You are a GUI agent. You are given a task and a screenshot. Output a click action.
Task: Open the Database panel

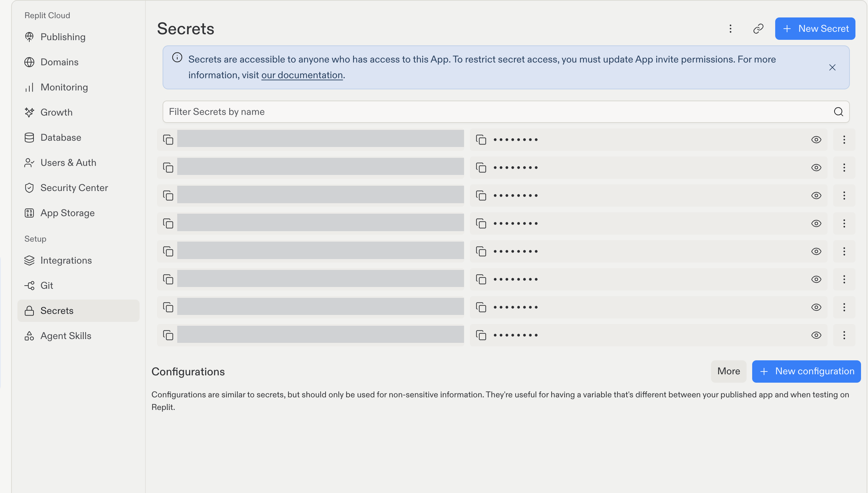78,138
